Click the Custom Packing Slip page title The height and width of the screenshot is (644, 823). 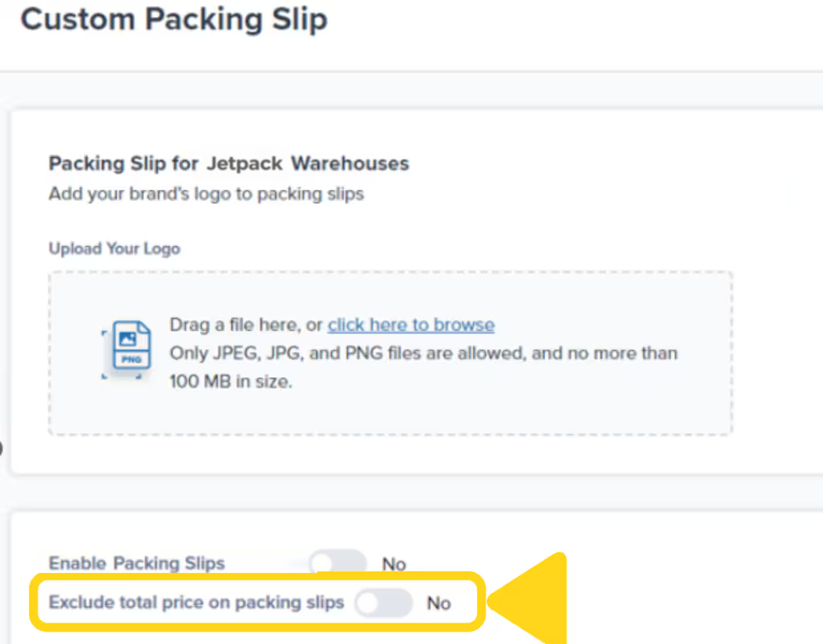[174, 19]
